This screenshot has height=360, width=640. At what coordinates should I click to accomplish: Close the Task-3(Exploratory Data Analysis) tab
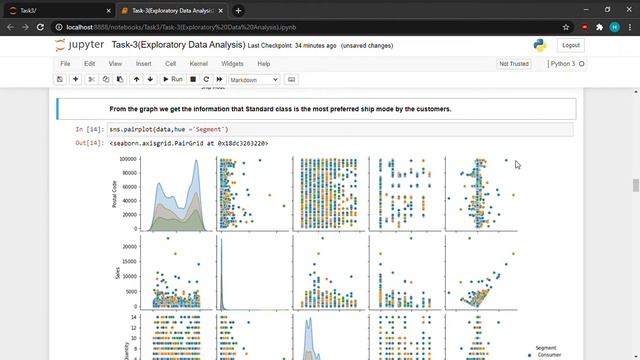click(x=221, y=11)
